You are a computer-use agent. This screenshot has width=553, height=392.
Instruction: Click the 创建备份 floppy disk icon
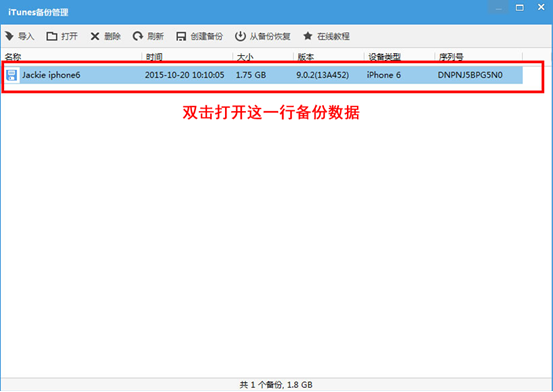181,36
